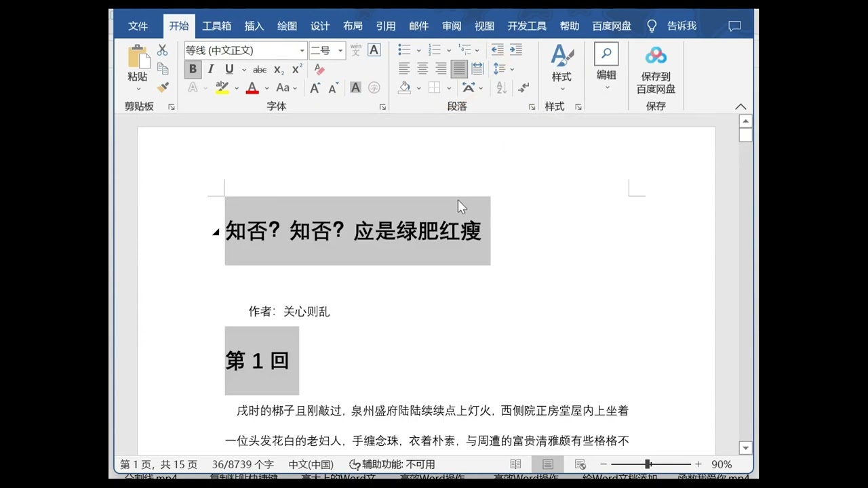Click word count 36/8739 个字
The width and height of the screenshot is (868, 488).
click(x=243, y=464)
